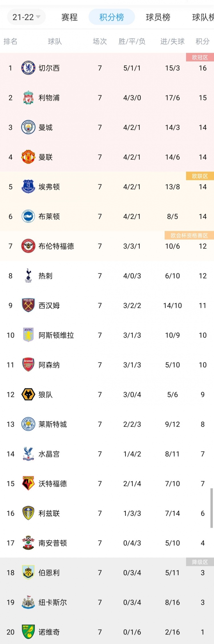Click the Tottenham cockerel logo
Screen dimensions: 214x644
(28, 275)
